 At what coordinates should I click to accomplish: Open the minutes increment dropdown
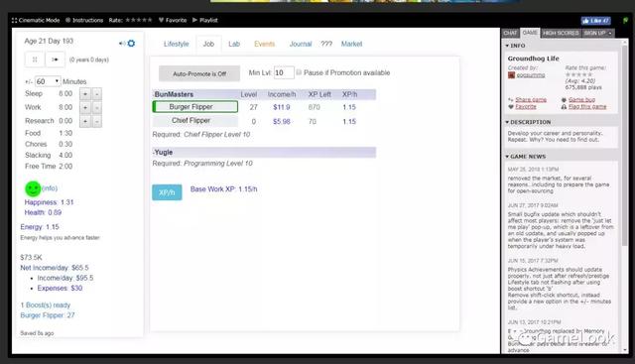point(48,81)
